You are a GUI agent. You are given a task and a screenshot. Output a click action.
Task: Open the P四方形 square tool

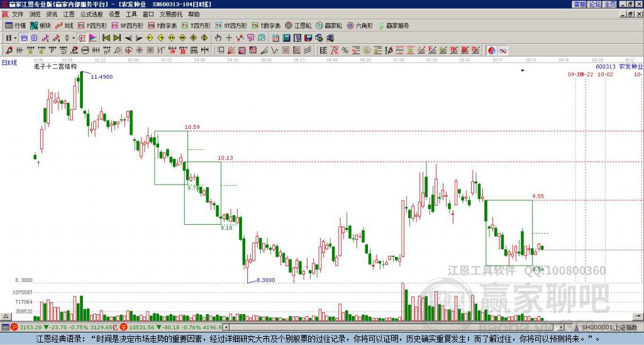[x=92, y=25]
